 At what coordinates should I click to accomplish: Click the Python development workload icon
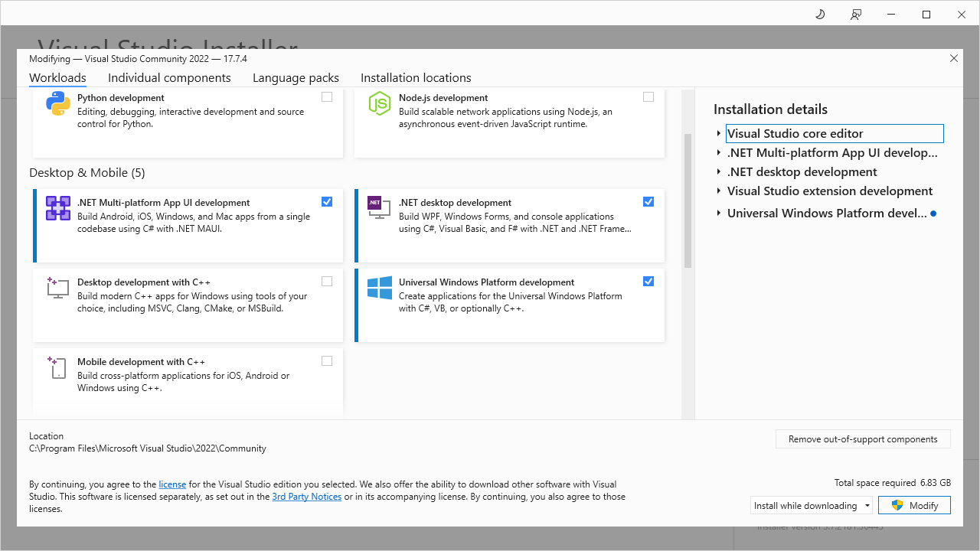coord(57,104)
